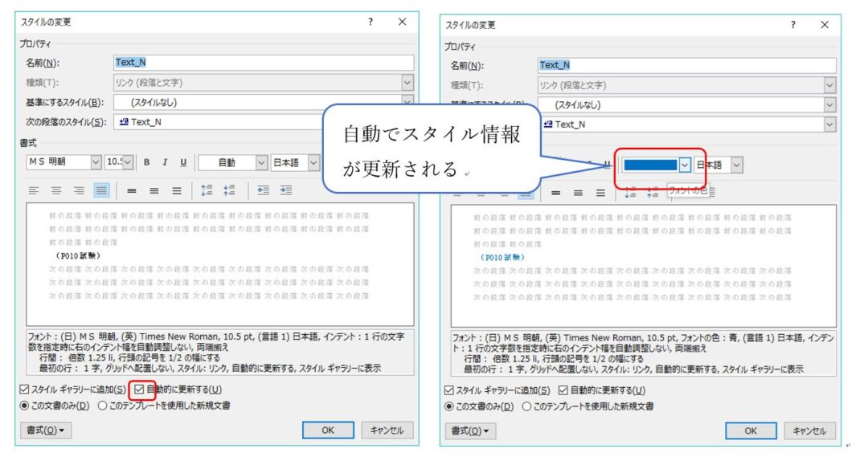
Task: Toggle Italic in the left dialog
Action: click(x=165, y=162)
